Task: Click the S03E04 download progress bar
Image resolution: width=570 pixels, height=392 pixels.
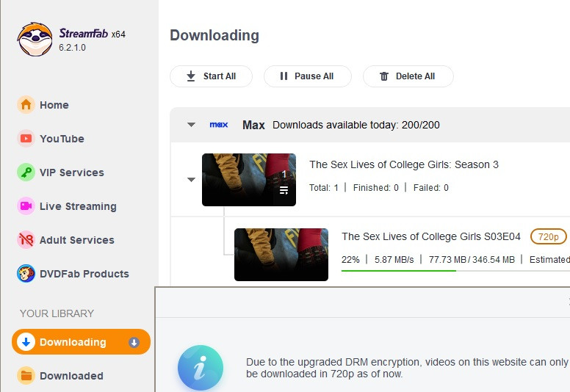Action: (x=455, y=271)
